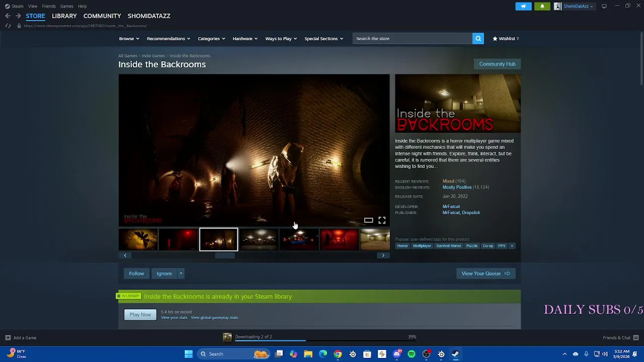Go back with the left arrow
This screenshot has width=644, height=362.
point(8,16)
